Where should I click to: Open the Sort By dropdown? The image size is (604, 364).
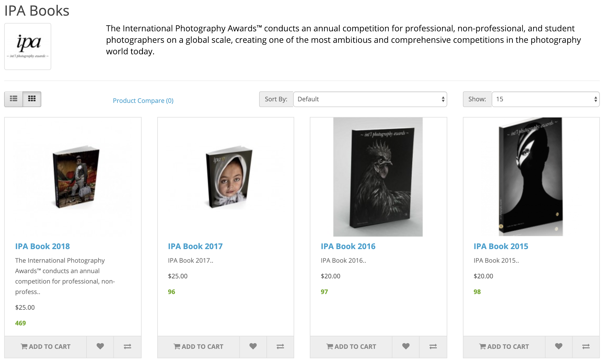tap(370, 99)
